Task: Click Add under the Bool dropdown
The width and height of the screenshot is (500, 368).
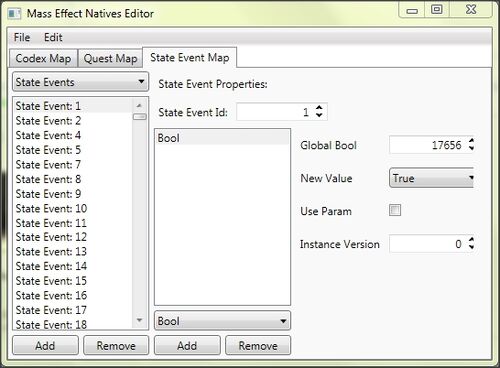Action: point(187,345)
